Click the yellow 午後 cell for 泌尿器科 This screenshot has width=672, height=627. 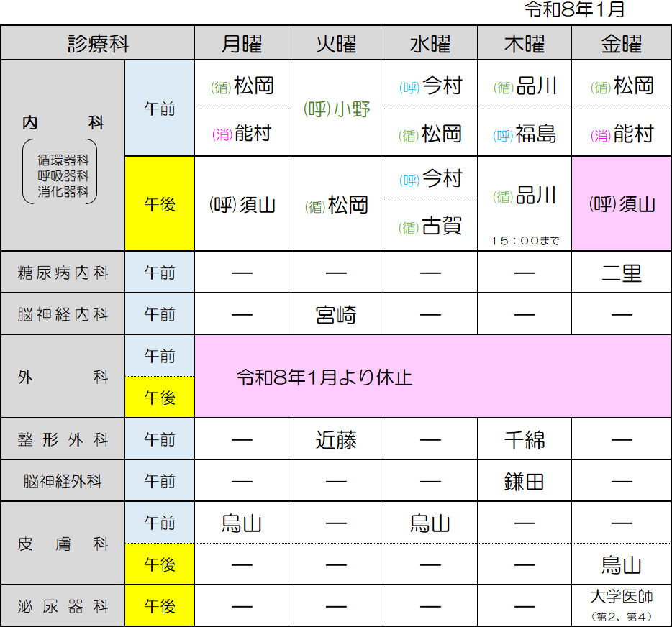point(160,606)
